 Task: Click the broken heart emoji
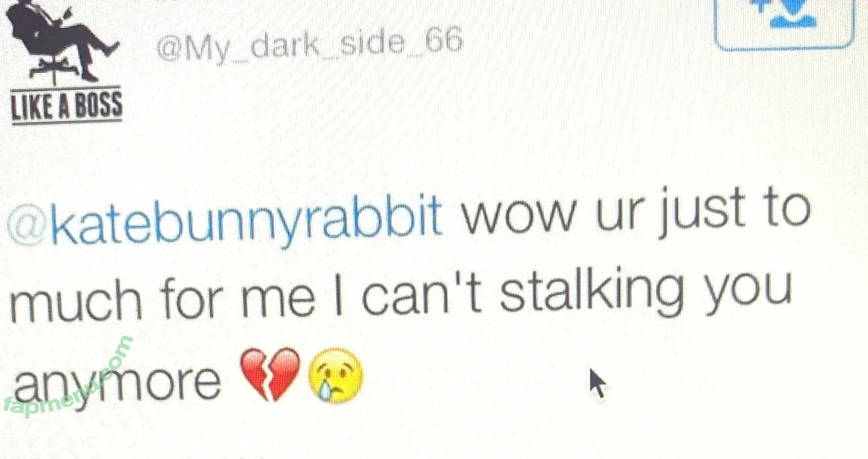pos(270,374)
